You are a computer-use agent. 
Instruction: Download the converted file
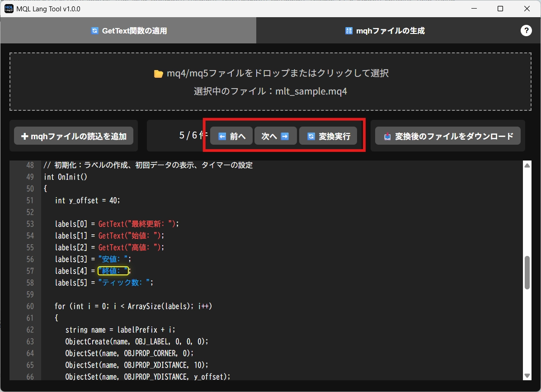448,136
